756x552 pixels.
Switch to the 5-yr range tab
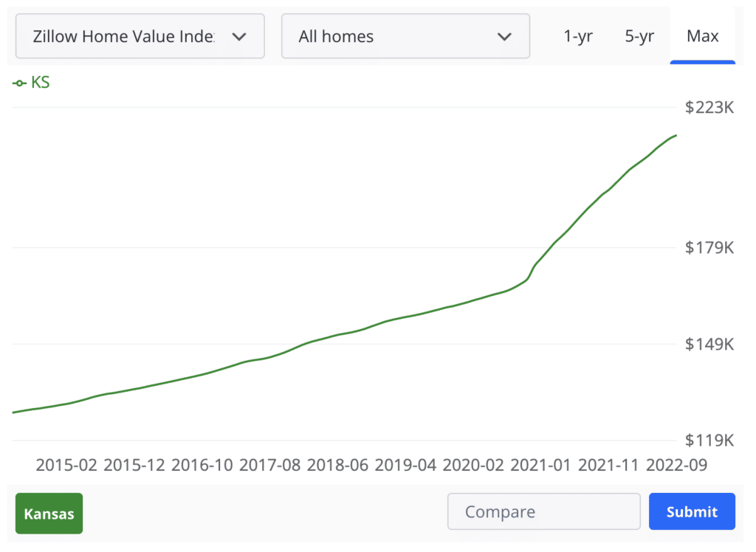[639, 36]
